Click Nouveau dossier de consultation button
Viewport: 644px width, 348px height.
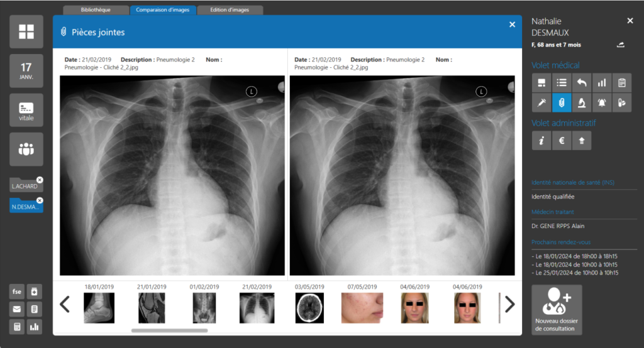[x=557, y=310]
